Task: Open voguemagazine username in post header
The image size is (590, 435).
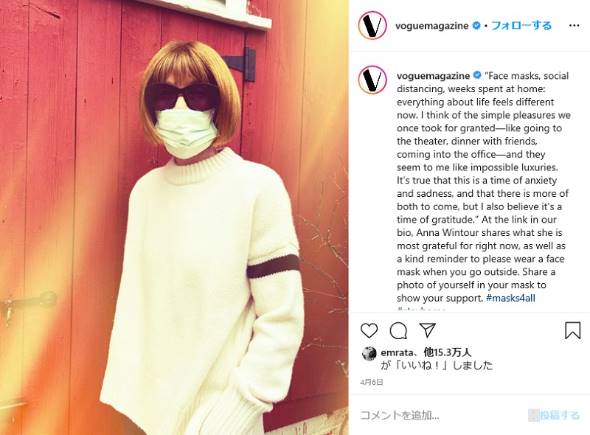Action: (432, 26)
